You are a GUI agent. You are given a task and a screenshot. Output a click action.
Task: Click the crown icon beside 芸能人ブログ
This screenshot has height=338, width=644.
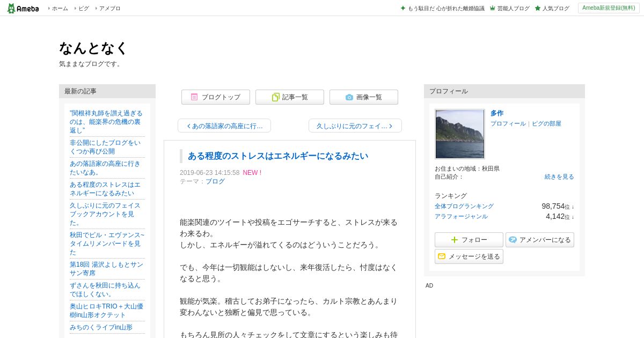[x=493, y=9]
